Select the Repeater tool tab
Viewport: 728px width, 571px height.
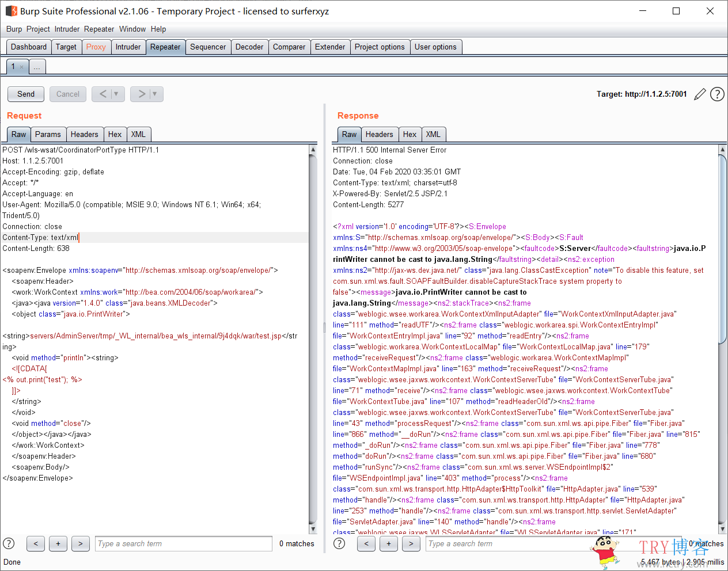tap(165, 47)
